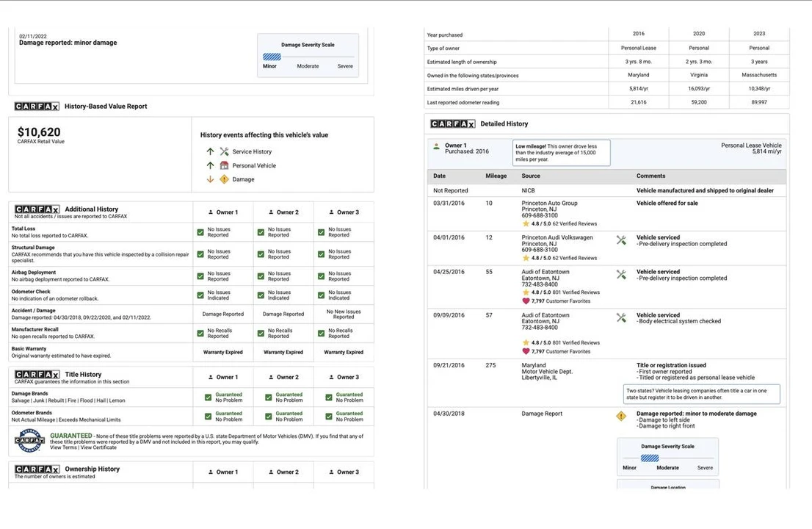The height and width of the screenshot is (529, 812).
Task: Click the Damage Severity Scale bar for 04/30/2018
Action: click(x=667, y=458)
